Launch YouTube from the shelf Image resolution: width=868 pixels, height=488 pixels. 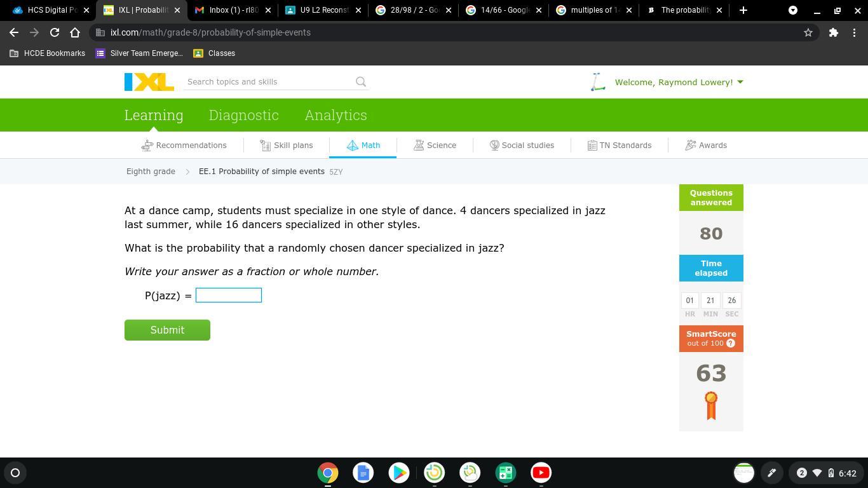(541, 473)
